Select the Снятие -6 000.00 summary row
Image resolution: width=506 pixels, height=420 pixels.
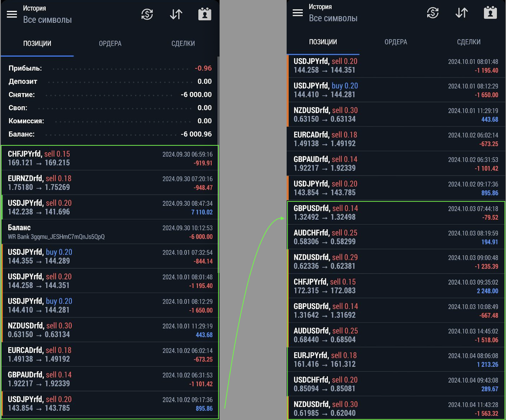(x=110, y=94)
